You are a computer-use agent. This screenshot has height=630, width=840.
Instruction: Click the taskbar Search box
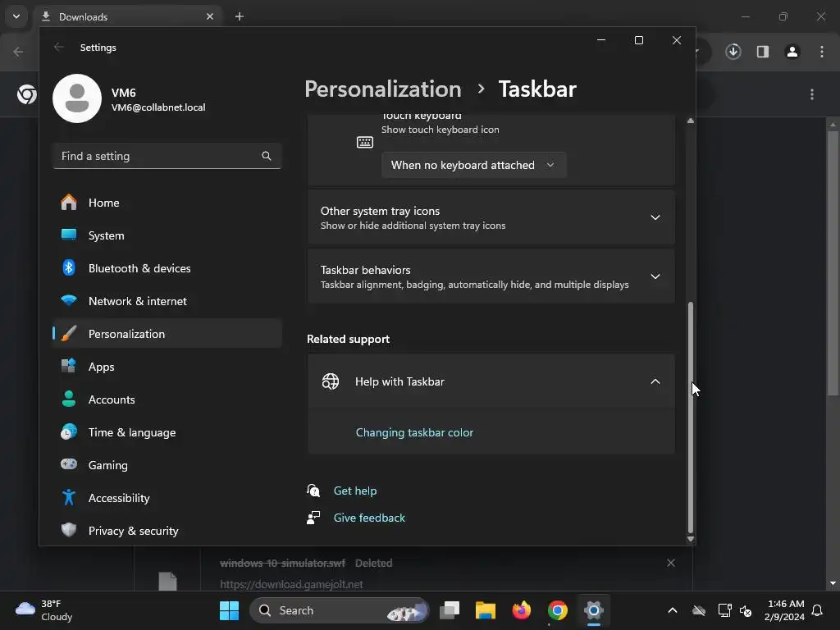339,610
